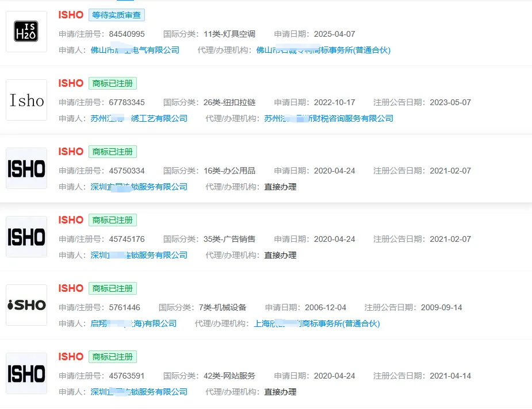532x409 pixels.
Task: Click the application date 2006-12-04
Action: 326,308
